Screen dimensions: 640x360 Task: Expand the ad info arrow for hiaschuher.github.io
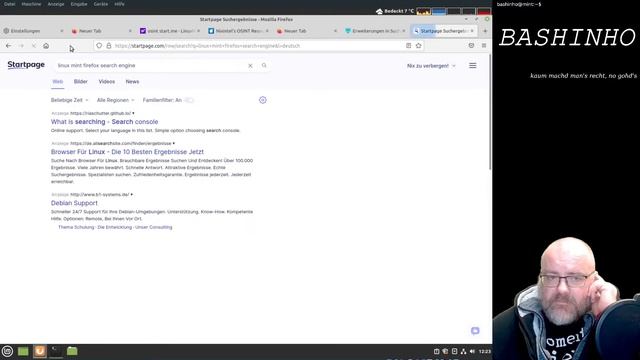(x=133, y=113)
